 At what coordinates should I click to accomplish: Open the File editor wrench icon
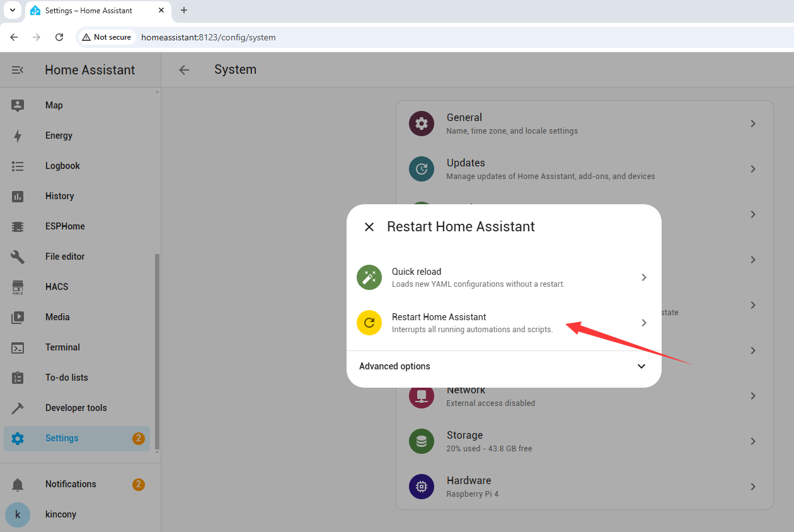point(18,257)
